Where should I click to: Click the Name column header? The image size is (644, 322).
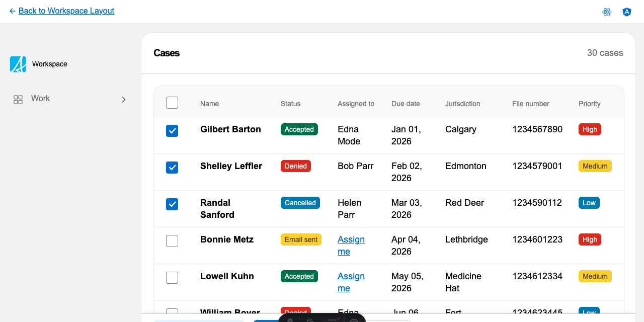[209, 104]
